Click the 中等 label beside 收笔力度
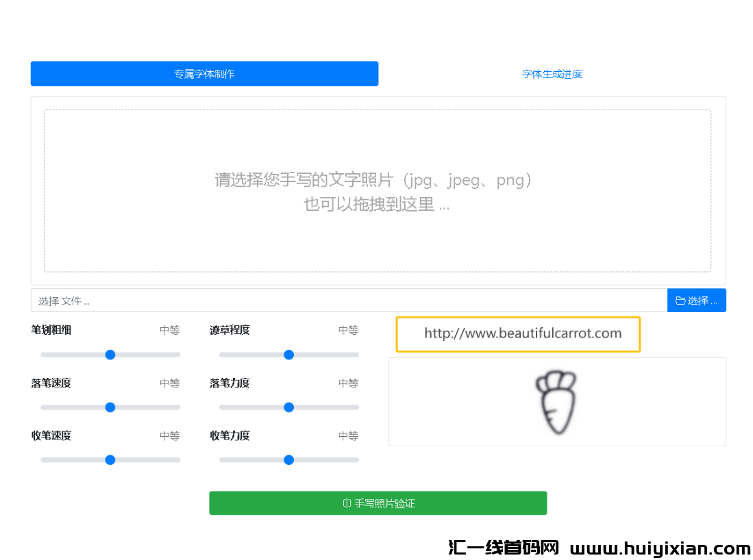Screen dimensions: 753x560 (x=348, y=435)
